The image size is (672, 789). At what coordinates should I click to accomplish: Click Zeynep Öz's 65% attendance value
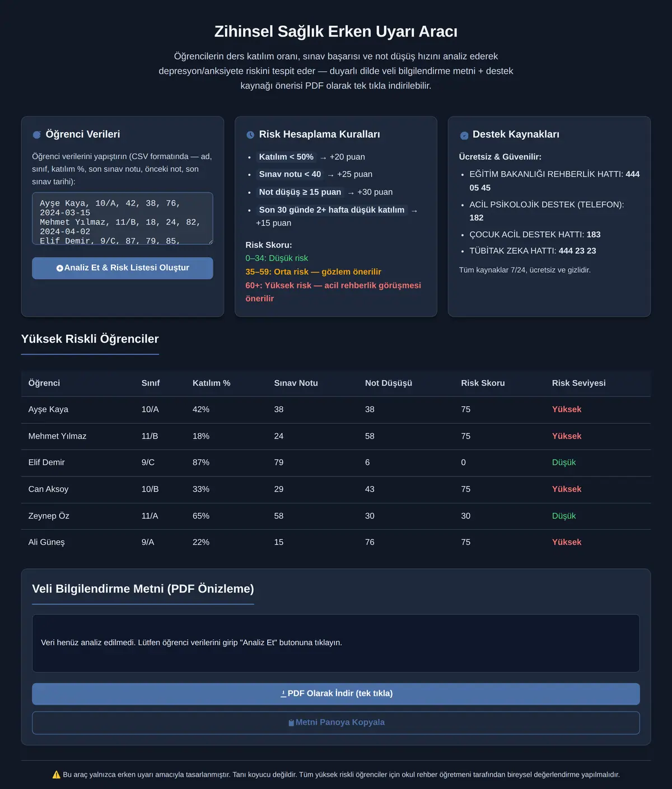[x=201, y=516]
